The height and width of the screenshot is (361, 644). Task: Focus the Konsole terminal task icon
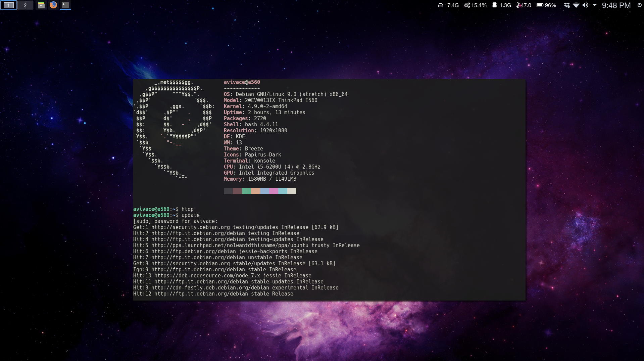point(65,5)
